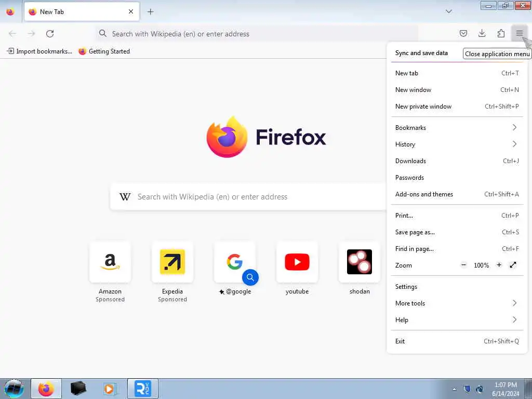Reload the current page

click(50, 34)
